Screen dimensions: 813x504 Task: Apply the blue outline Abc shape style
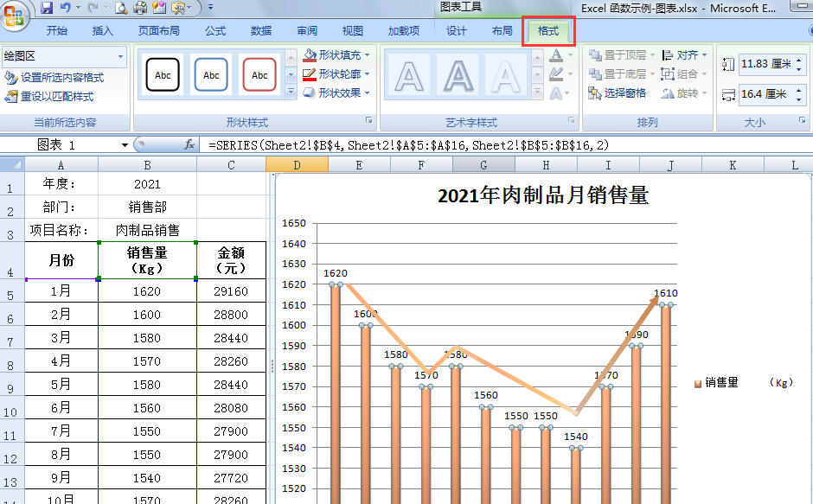point(210,74)
